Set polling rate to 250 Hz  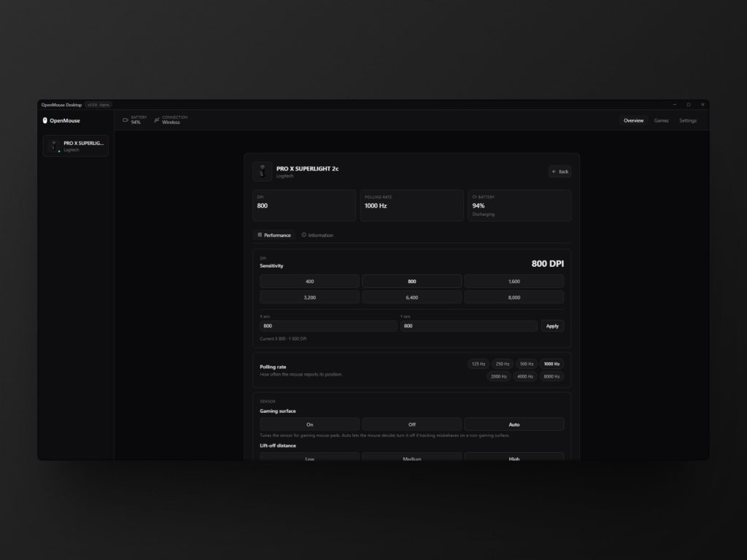click(x=502, y=364)
